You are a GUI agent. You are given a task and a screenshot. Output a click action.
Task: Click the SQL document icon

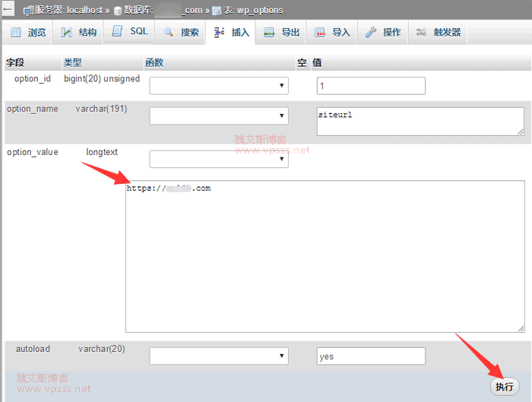pyautogui.click(x=117, y=32)
